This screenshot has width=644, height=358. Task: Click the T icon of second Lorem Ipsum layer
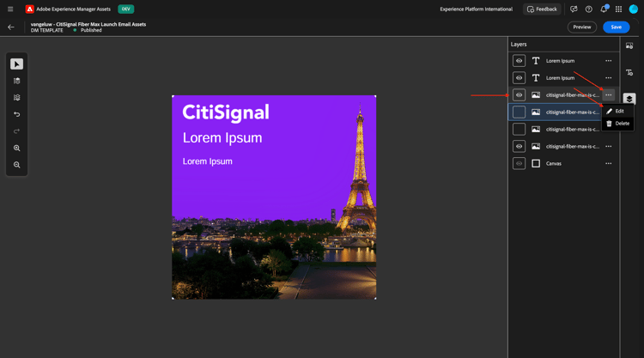[x=536, y=78]
